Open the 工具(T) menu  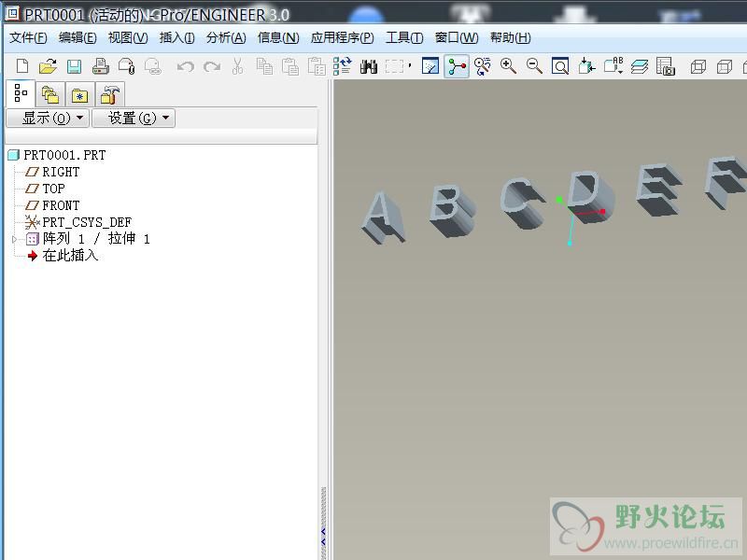[x=404, y=37]
